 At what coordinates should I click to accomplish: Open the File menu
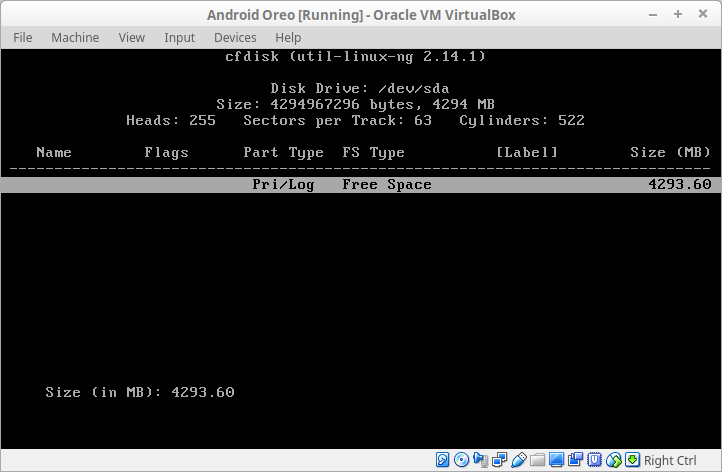(23, 37)
